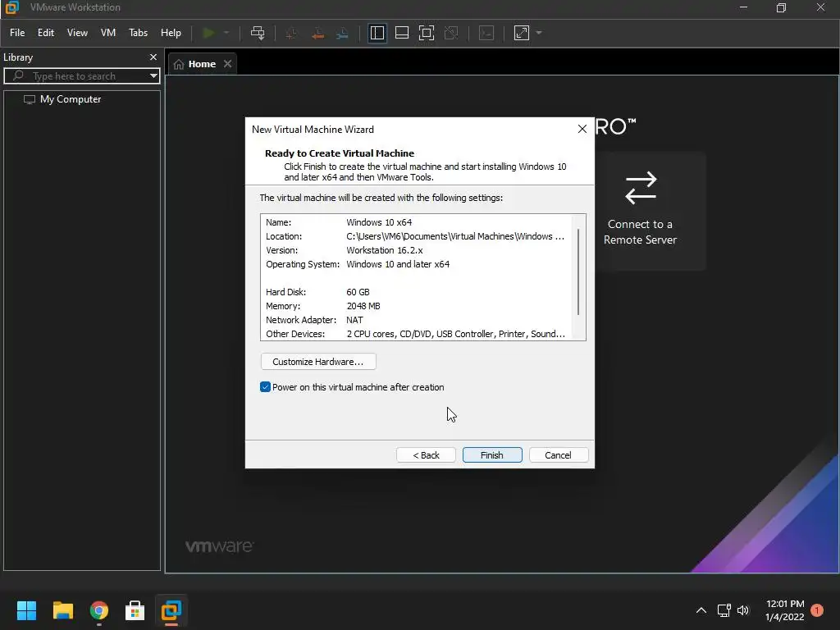Click the Workstation 16.2.x version value
This screenshot has width=840, height=630.
385,250
